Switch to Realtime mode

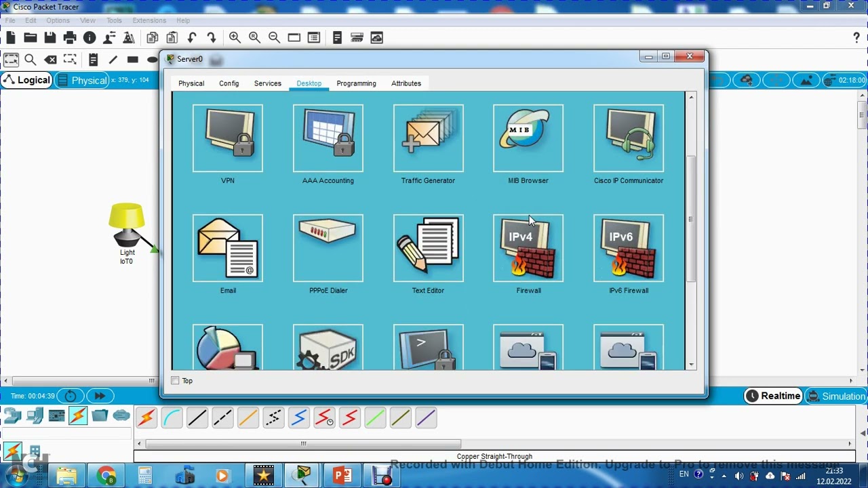point(773,396)
